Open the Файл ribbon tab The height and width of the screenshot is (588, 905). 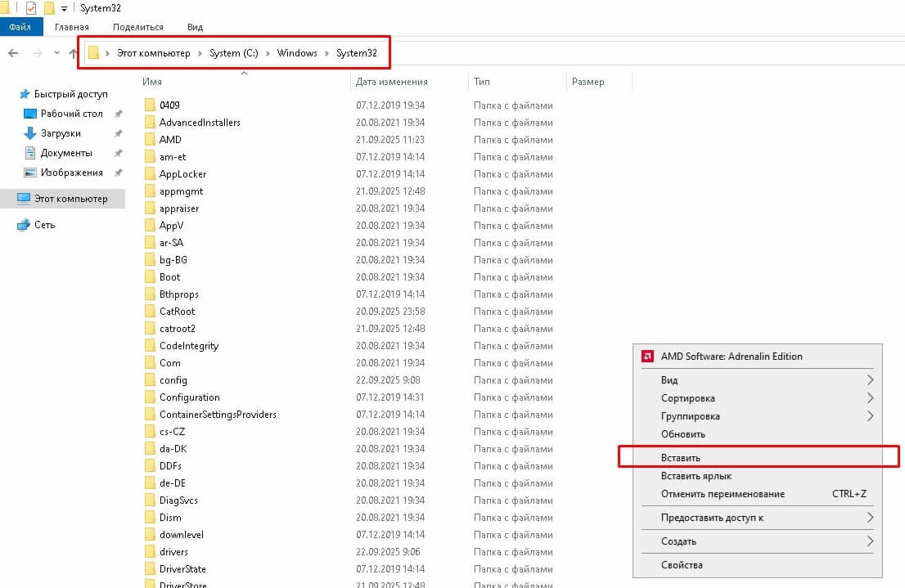(x=20, y=27)
